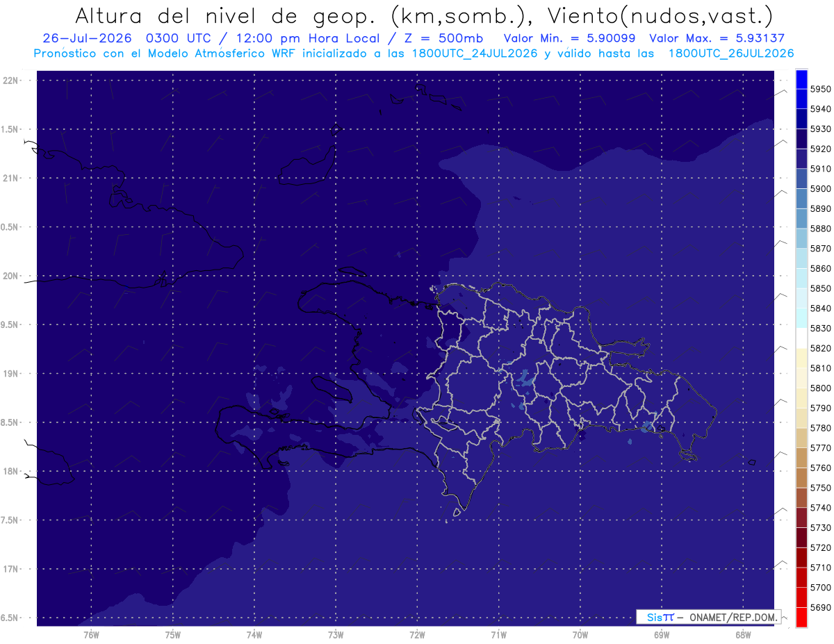The image size is (834, 644).
Task: Click the '19N' latitude label
Action: (x=11, y=374)
